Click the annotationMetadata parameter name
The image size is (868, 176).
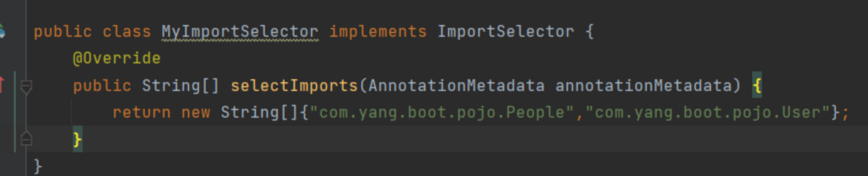coord(643,86)
